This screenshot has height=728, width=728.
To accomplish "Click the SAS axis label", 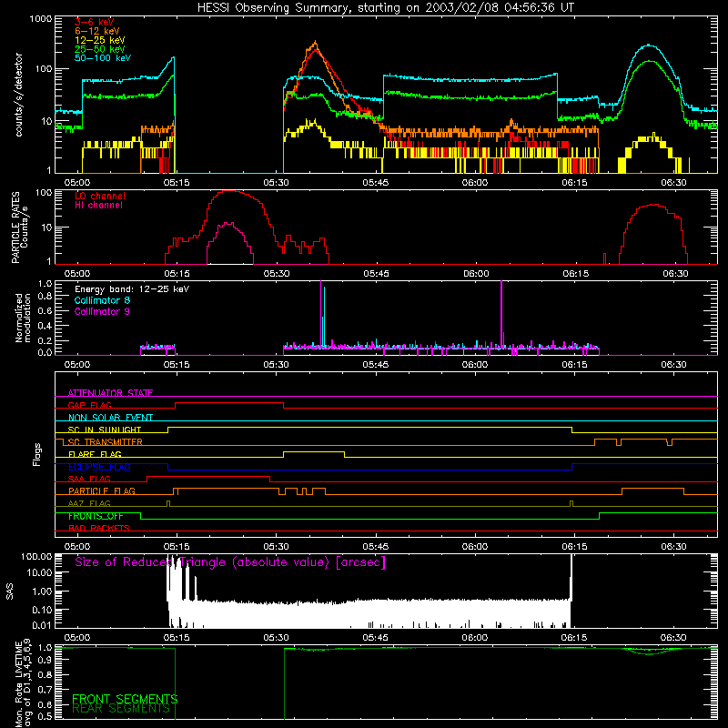I will [9, 591].
